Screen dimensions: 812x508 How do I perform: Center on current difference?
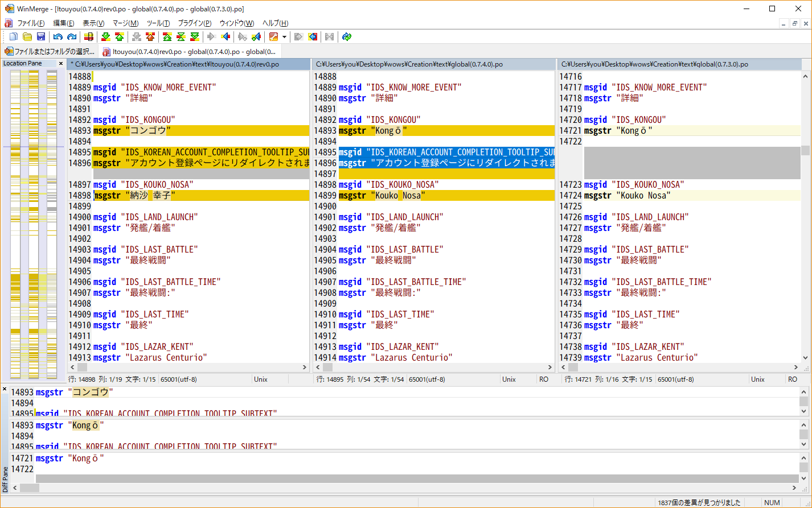point(181,37)
